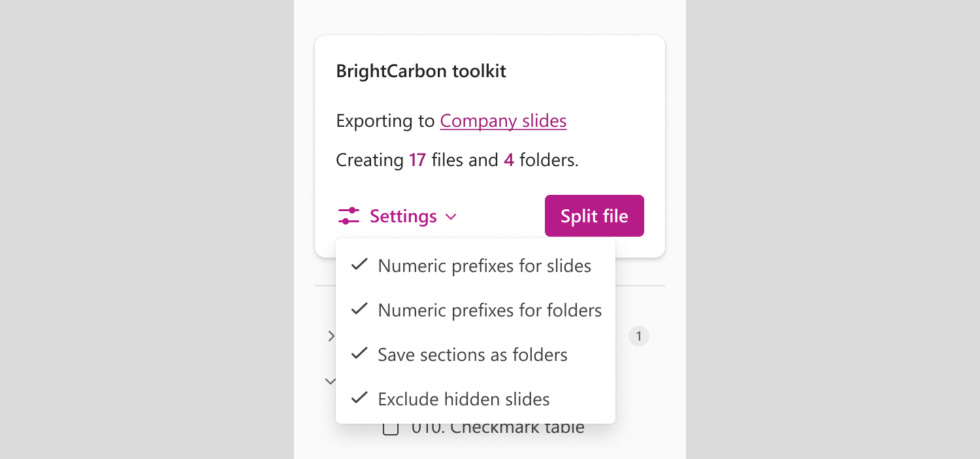Click the BrightCarbon toolkit heading
The image size is (980, 459).
coord(421,71)
